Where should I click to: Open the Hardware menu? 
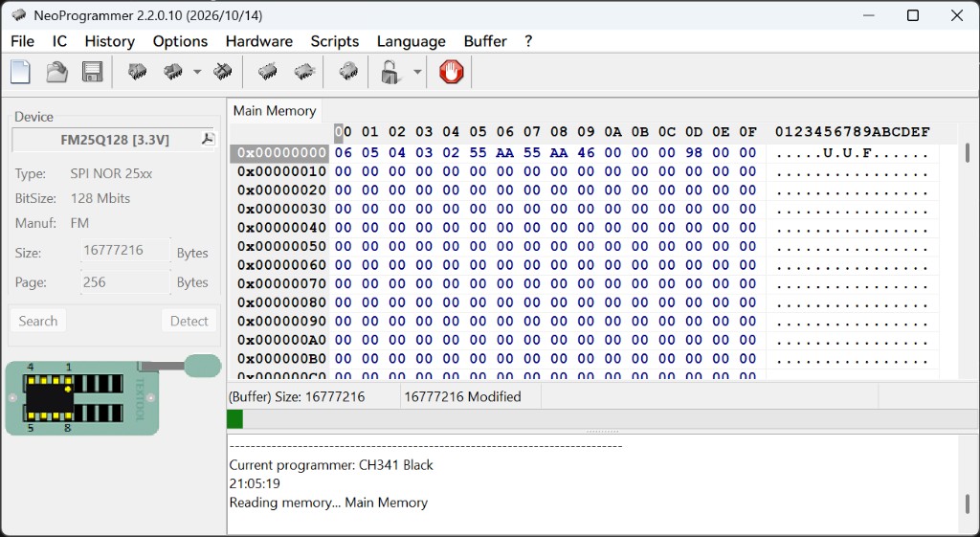pos(258,41)
